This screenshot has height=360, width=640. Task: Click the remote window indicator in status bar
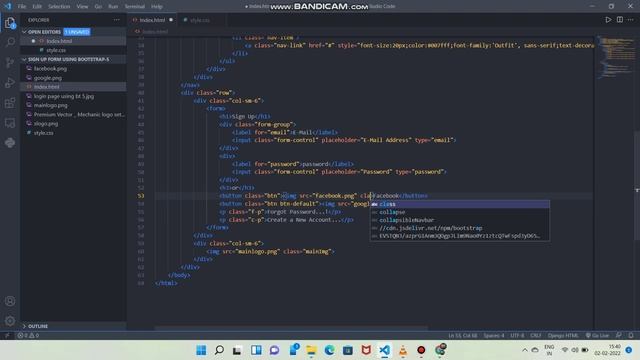[x=7, y=336]
